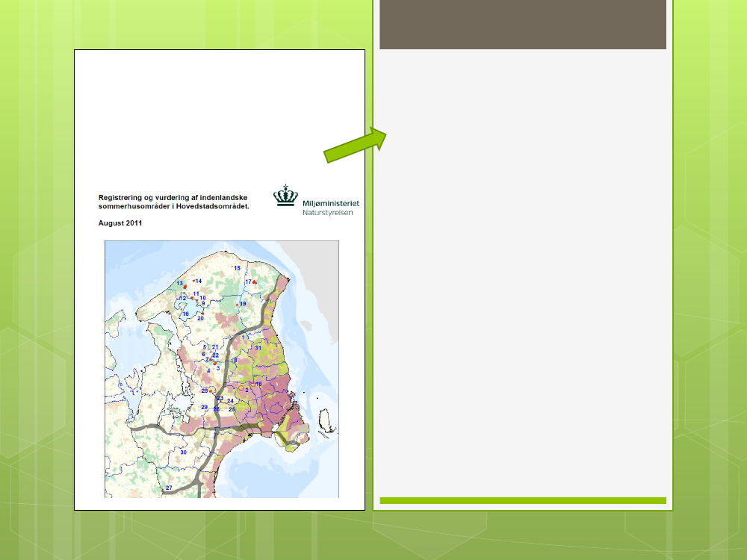
Task: Click map area number 17
Action: [248, 281]
